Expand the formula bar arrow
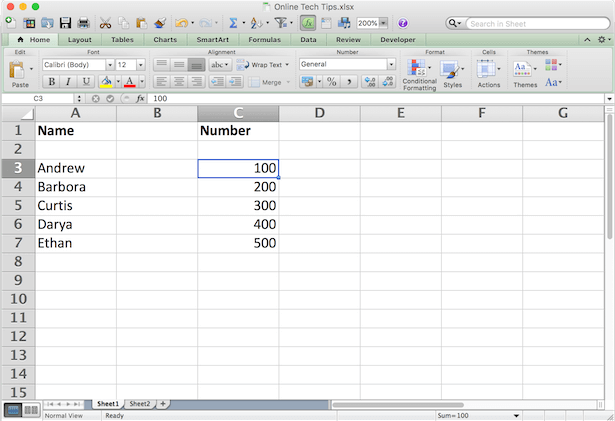615x421 pixels. click(x=609, y=98)
